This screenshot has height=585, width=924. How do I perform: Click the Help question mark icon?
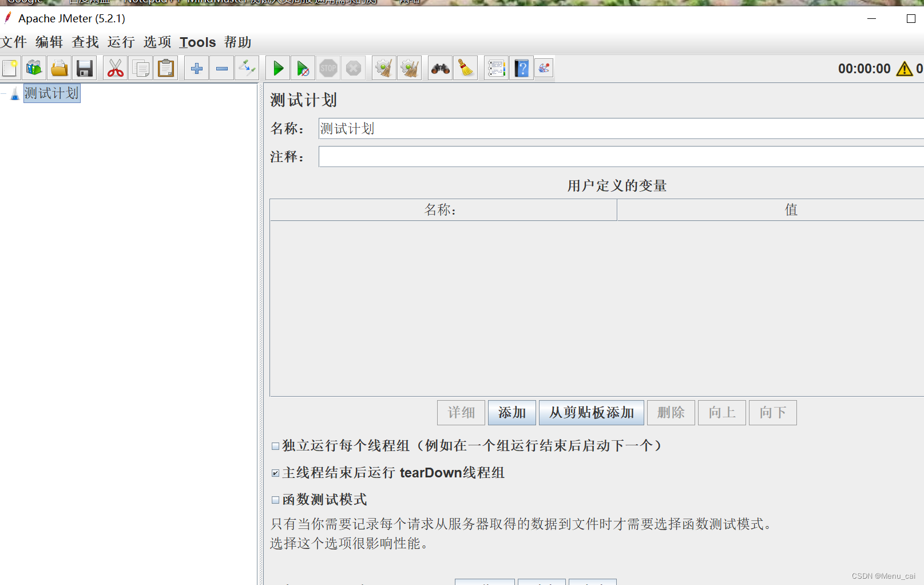(x=522, y=69)
